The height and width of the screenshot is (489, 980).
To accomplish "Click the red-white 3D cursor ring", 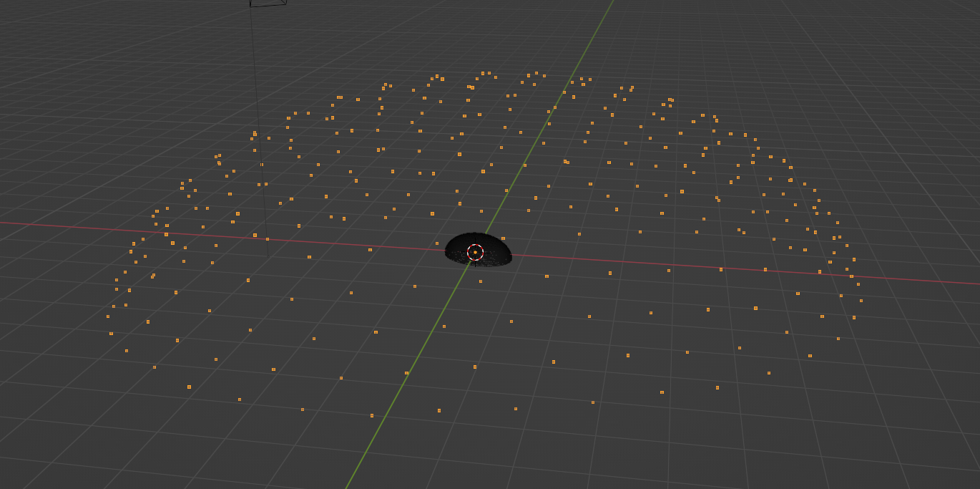I will pos(475,252).
